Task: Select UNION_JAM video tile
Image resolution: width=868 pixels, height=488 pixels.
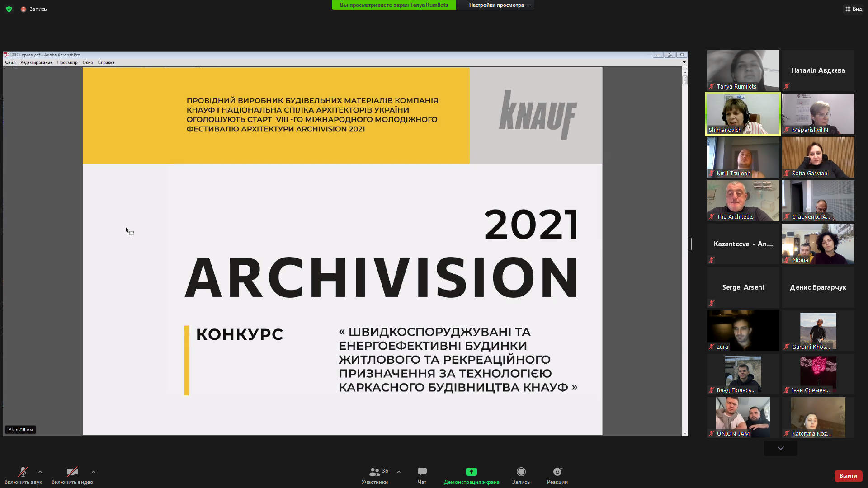Action: coord(743,418)
